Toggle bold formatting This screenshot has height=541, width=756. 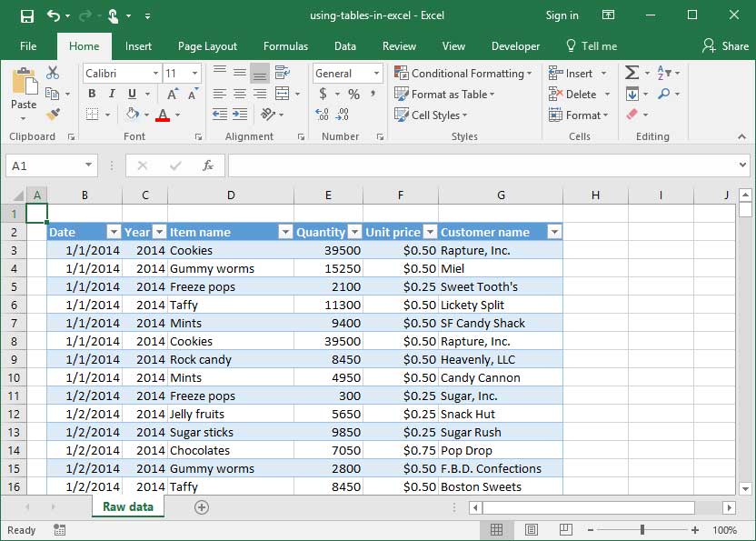(91, 94)
